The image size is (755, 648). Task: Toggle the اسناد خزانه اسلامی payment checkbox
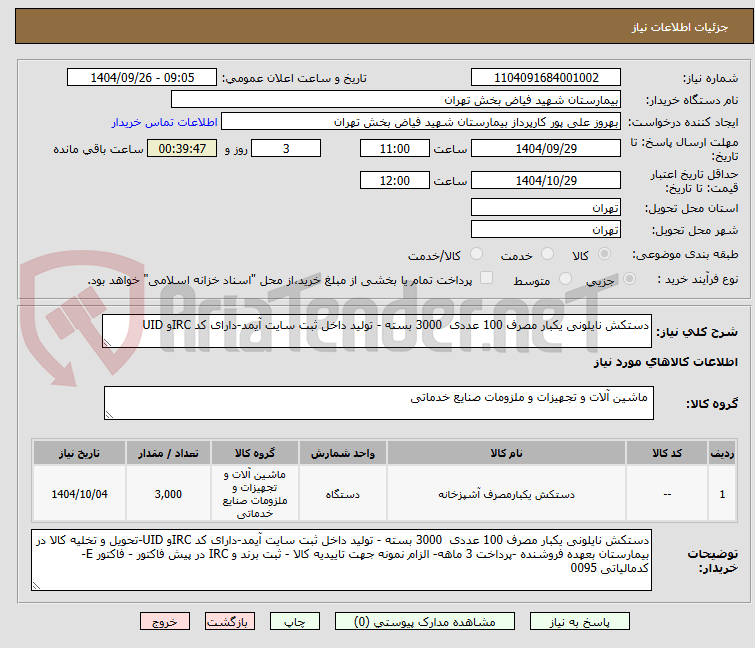[486, 278]
